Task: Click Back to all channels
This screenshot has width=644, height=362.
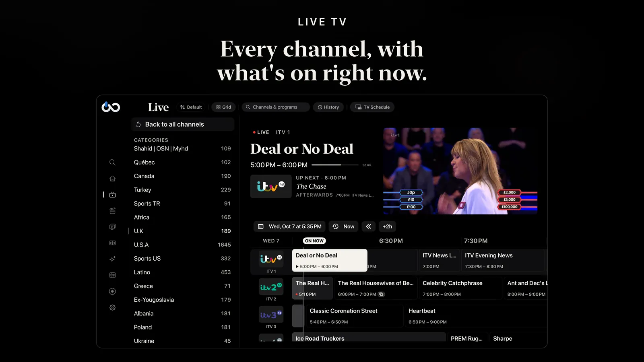Action: (182, 124)
